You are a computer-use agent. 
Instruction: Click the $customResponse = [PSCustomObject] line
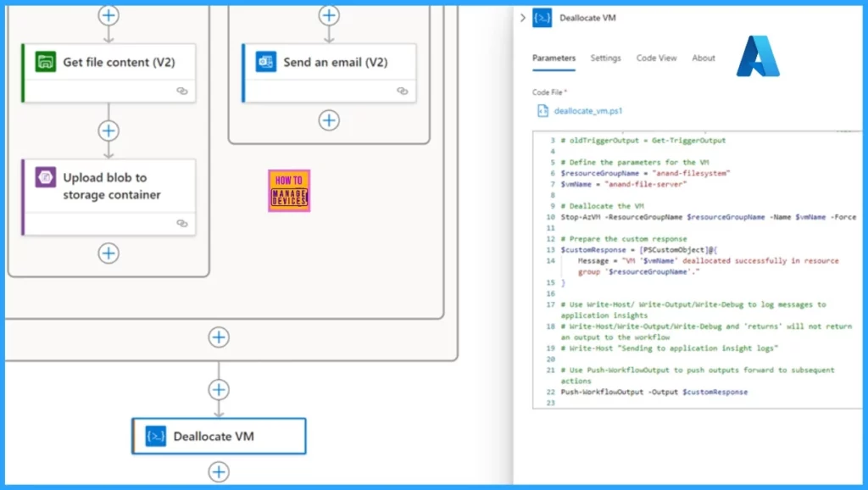click(639, 250)
